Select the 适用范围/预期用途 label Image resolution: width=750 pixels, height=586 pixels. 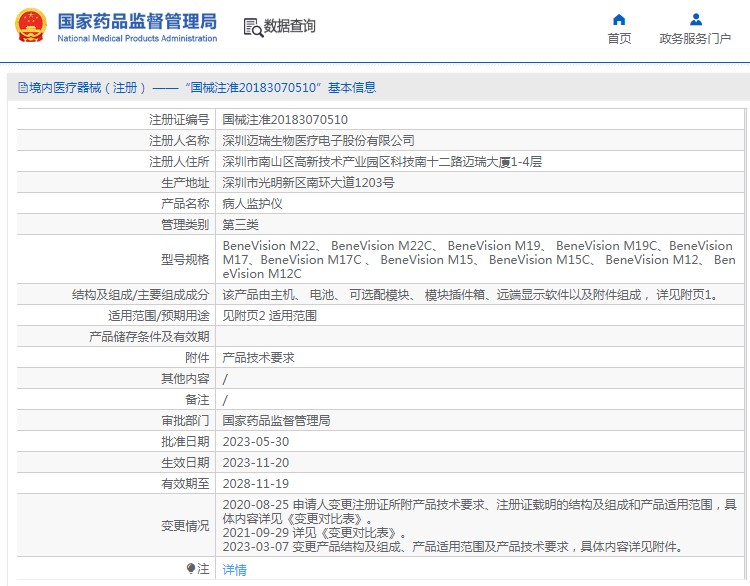tap(159, 316)
